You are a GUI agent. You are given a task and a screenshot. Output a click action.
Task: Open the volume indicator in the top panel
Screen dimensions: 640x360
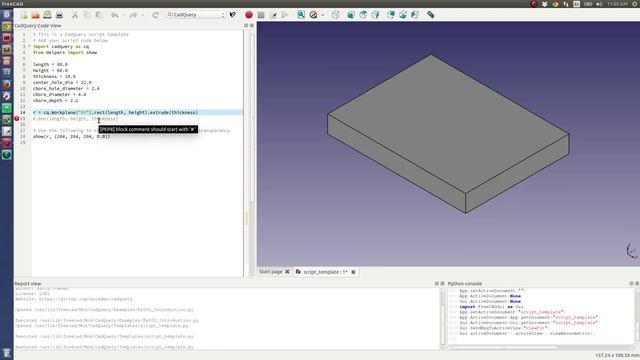tap(599, 4)
